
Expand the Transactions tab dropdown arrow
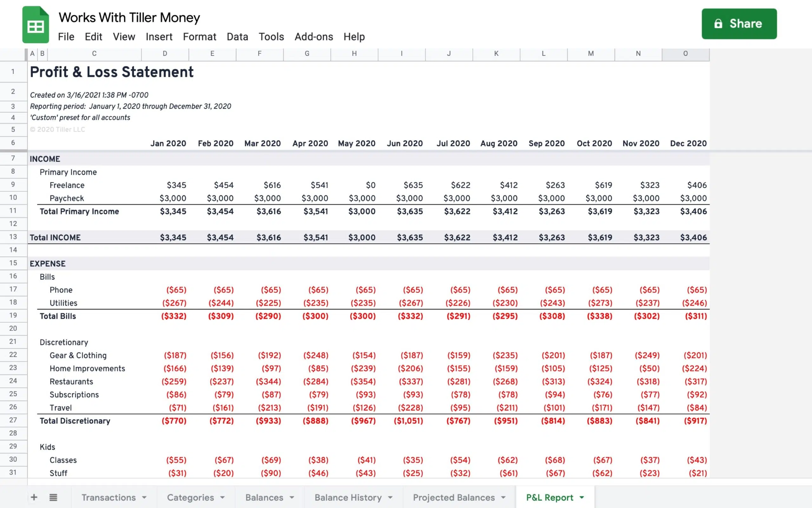click(144, 498)
